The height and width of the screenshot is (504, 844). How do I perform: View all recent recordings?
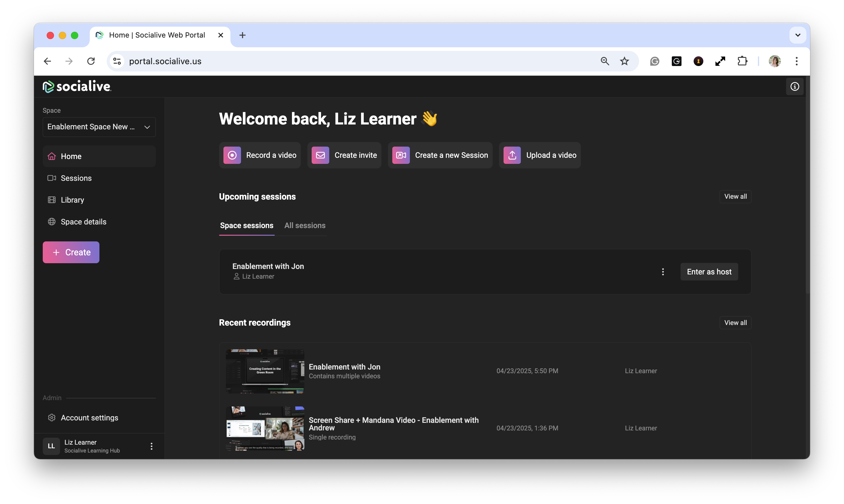coord(735,323)
